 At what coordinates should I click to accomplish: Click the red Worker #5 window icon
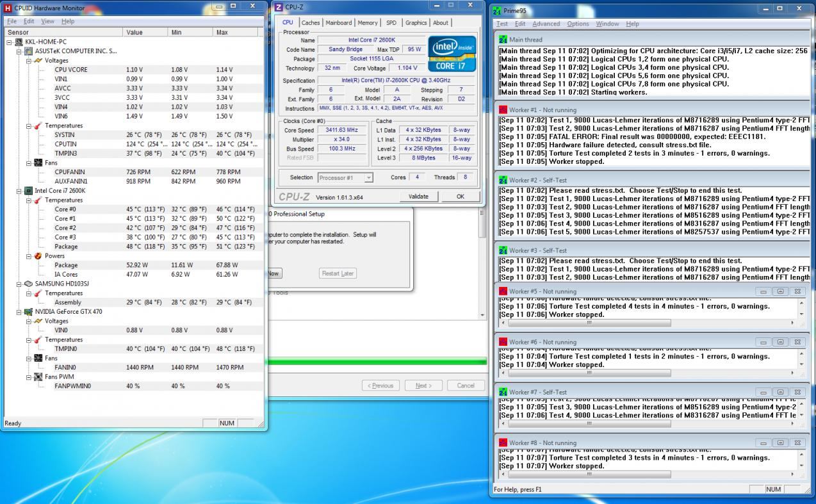pyautogui.click(x=503, y=291)
